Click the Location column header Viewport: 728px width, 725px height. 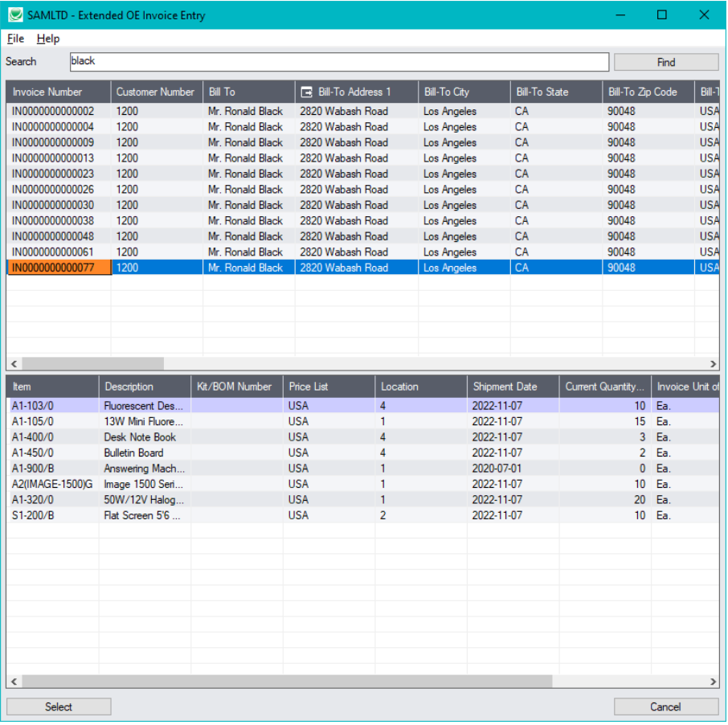420,387
